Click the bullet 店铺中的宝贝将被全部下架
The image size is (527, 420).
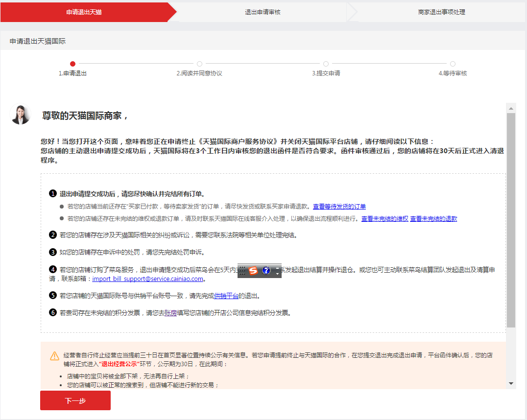point(128,376)
